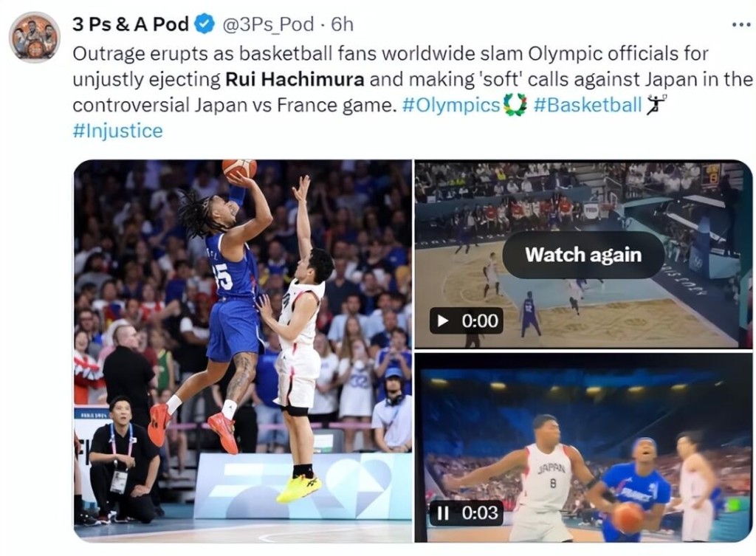This screenshot has width=756, height=556.
Task: Play the top video at 0:00
Action: pos(443,320)
